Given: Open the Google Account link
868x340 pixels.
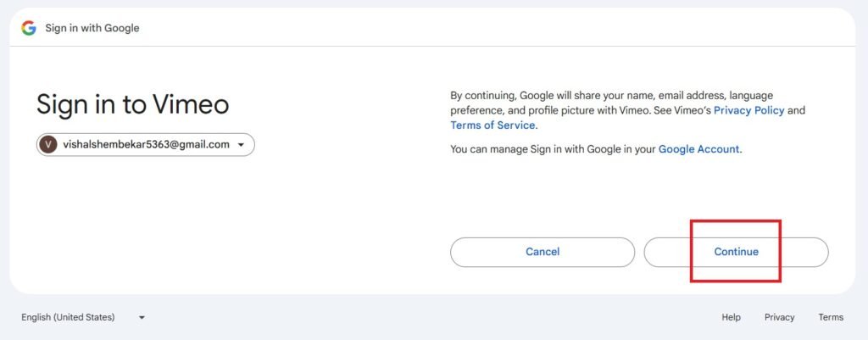Looking at the screenshot, I should pyautogui.click(x=698, y=149).
